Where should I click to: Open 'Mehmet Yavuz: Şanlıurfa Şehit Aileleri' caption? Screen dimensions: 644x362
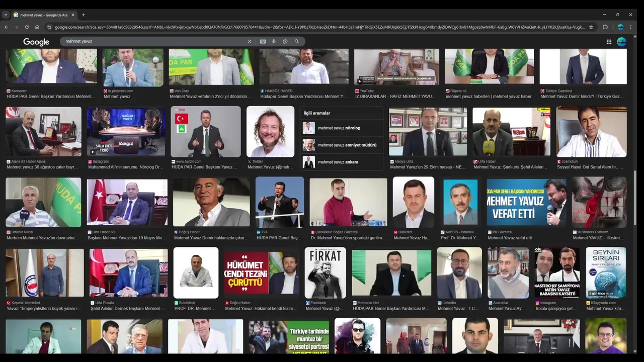[x=510, y=167]
